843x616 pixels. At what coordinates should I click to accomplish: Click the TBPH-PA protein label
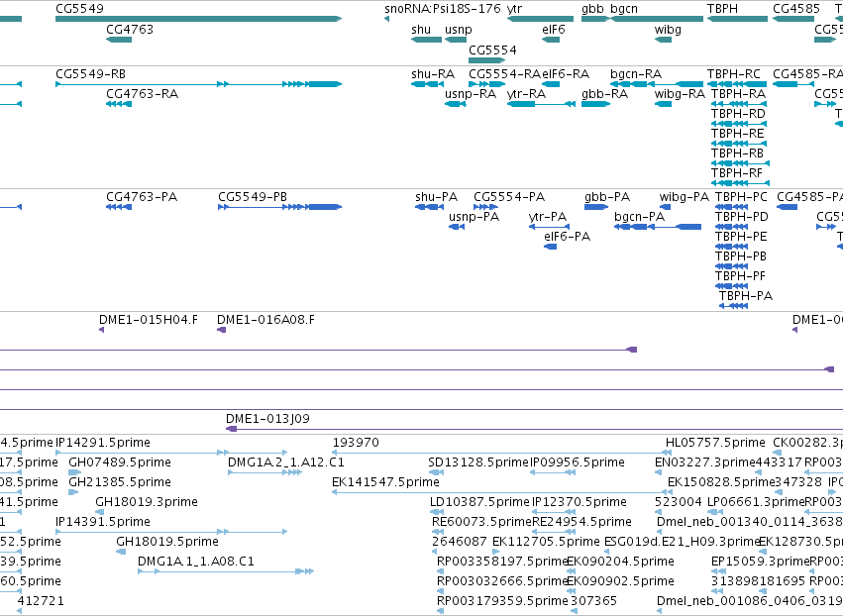[745, 296]
